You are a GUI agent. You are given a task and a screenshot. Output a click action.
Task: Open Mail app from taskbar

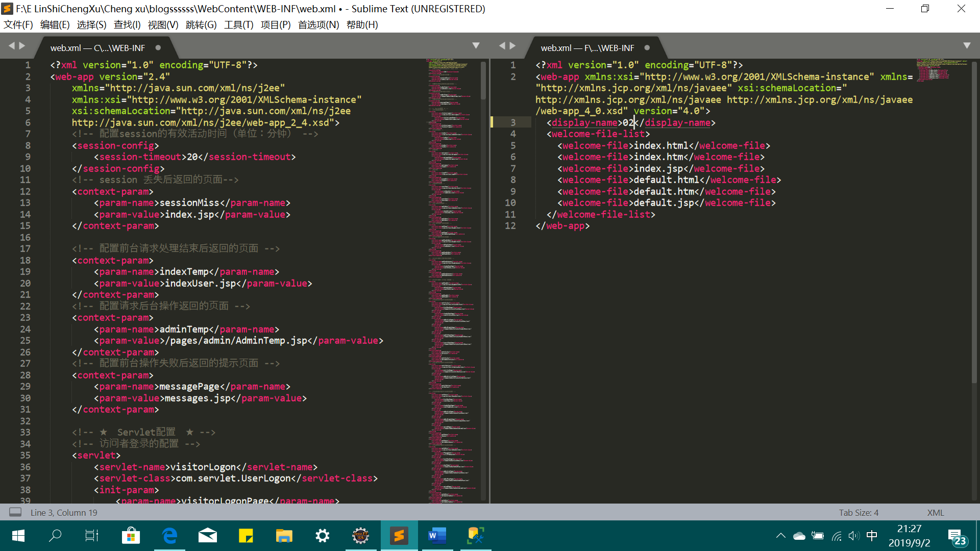pyautogui.click(x=207, y=536)
